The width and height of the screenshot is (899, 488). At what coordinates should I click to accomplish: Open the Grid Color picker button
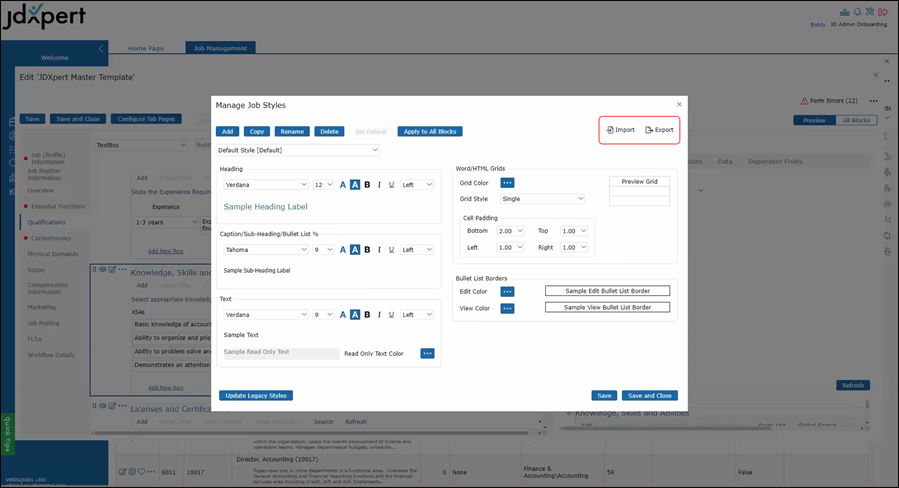(x=507, y=183)
